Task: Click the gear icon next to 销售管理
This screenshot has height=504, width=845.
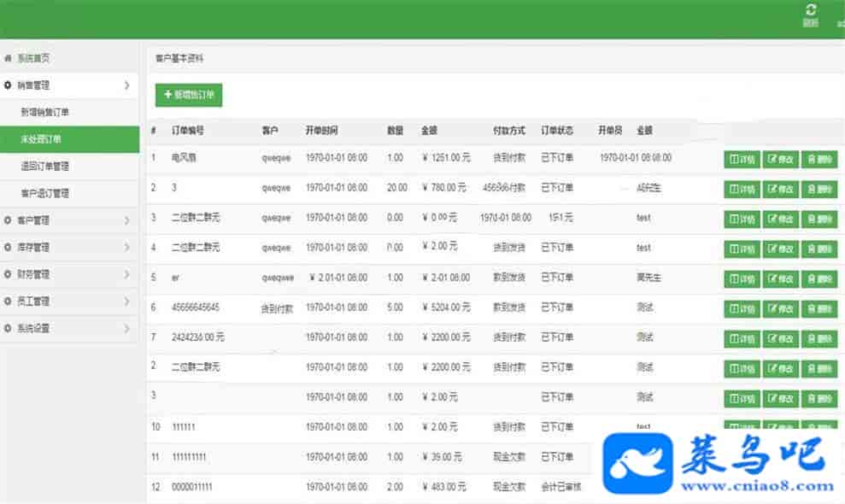Action: click(x=9, y=85)
